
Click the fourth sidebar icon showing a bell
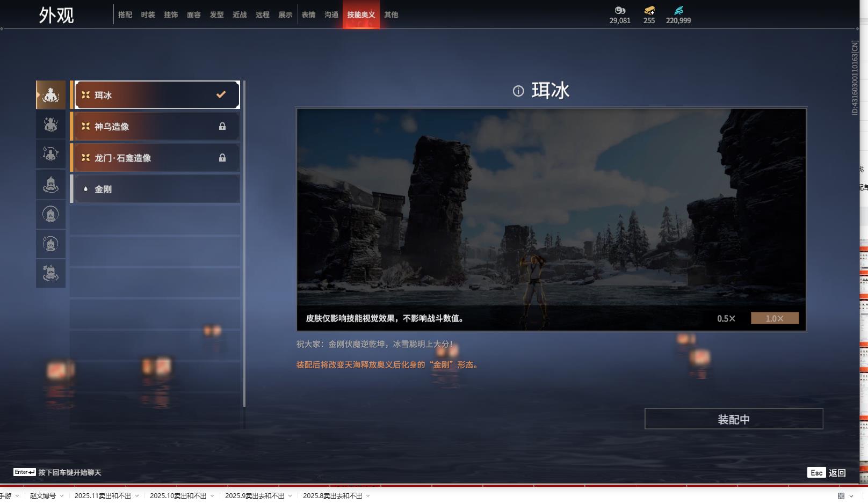pos(50,185)
